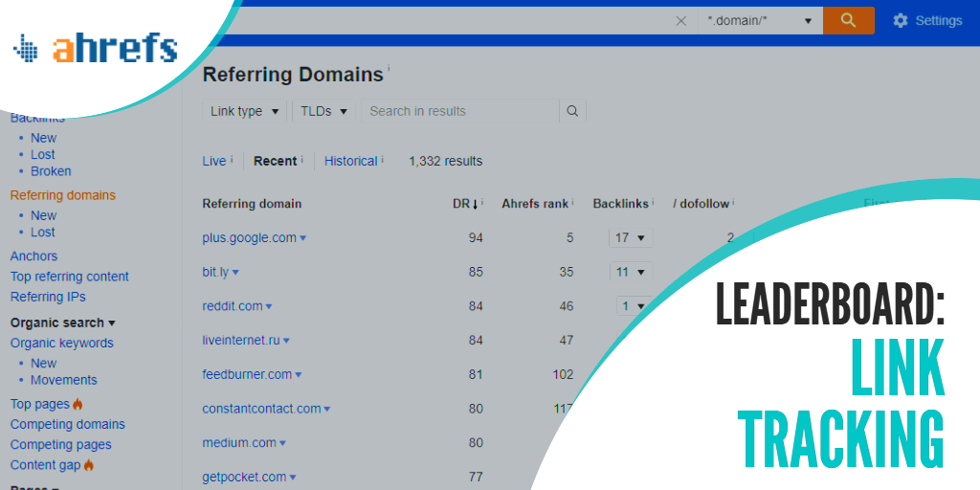This screenshot has width=980, height=490.
Task: Expand backlinks count 11 dropdown for bit.ly
Action: tap(631, 272)
